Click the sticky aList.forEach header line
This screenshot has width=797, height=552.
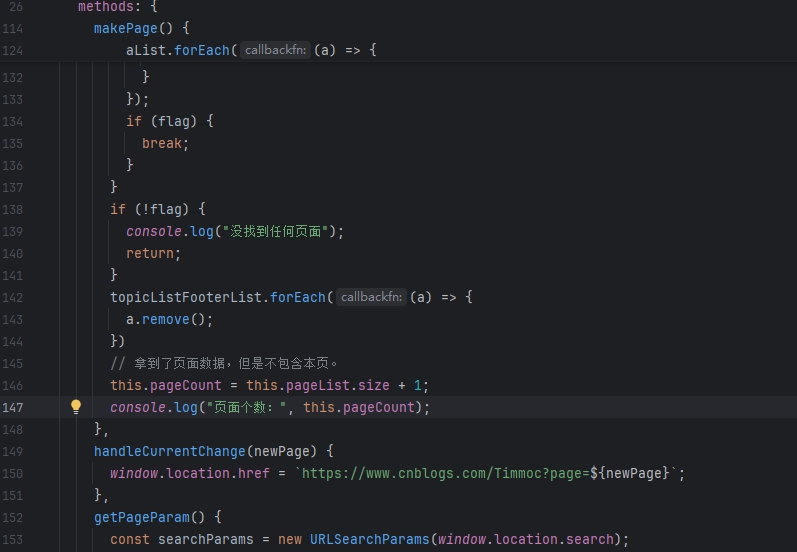(398, 50)
